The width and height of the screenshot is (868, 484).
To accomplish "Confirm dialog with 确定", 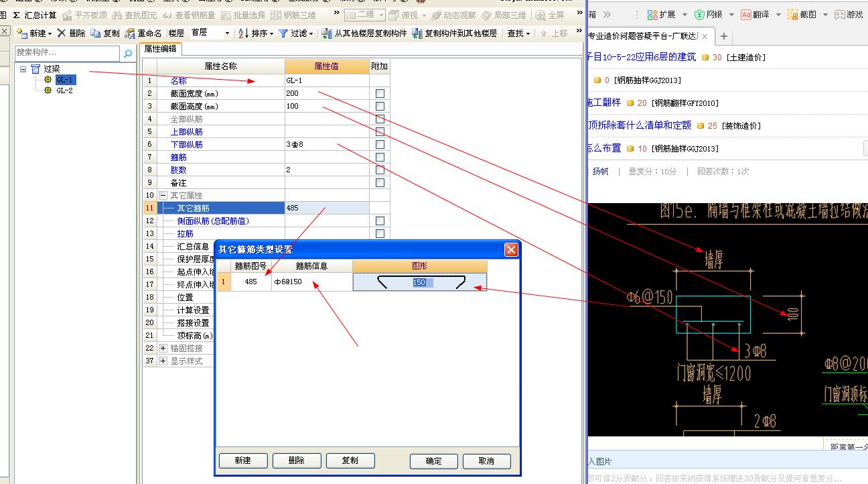I will click(x=434, y=461).
